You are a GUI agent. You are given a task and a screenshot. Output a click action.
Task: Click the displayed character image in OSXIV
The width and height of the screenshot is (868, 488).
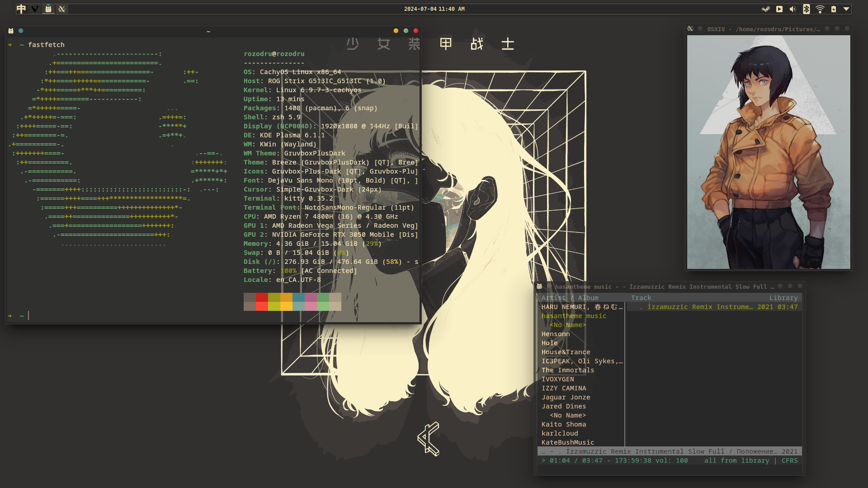tap(769, 152)
